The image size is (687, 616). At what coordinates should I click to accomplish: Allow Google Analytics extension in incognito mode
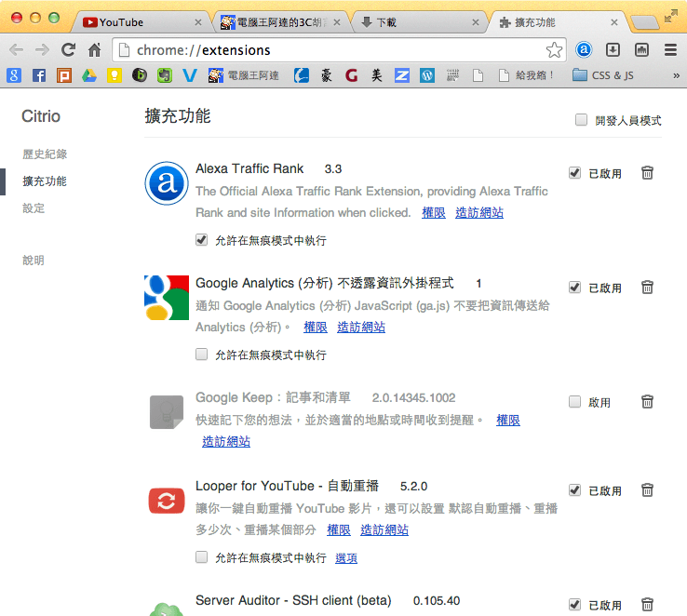pyautogui.click(x=202, y=355)
